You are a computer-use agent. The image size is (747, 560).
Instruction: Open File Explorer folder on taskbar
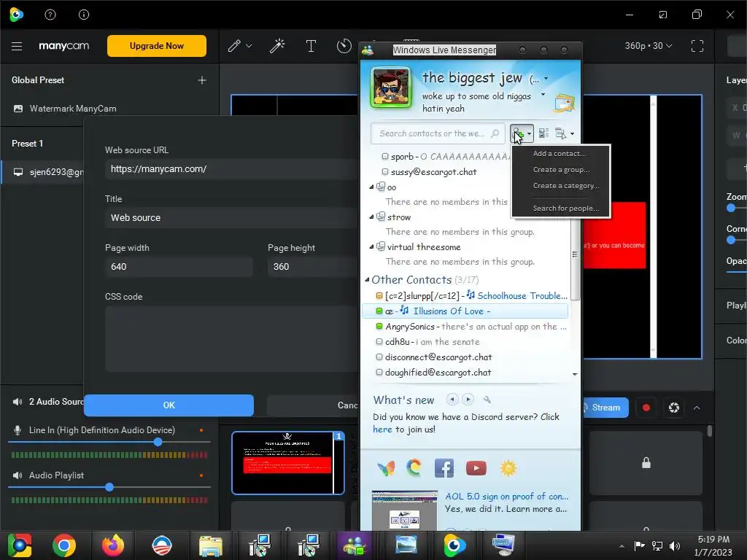coord(211,545)
